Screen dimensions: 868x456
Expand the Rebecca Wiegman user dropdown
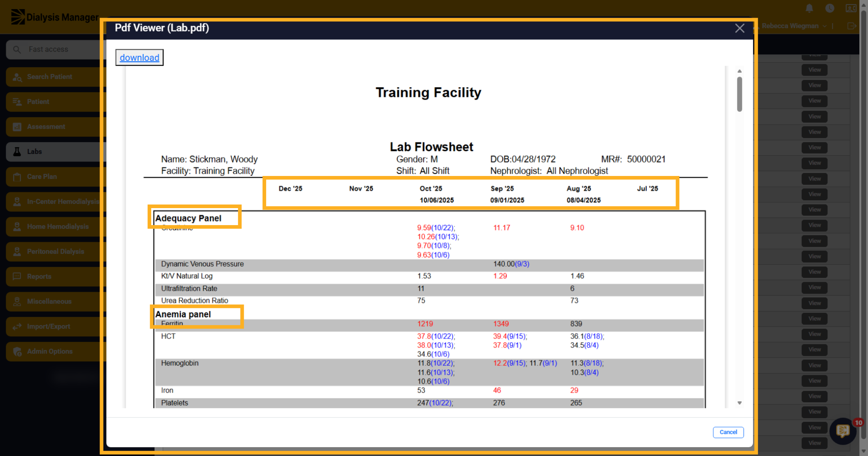pos(794,26)
